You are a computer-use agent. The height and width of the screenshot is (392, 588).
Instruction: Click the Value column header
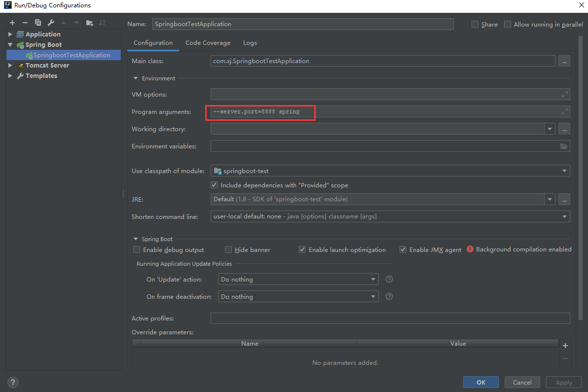pos(458,343)
